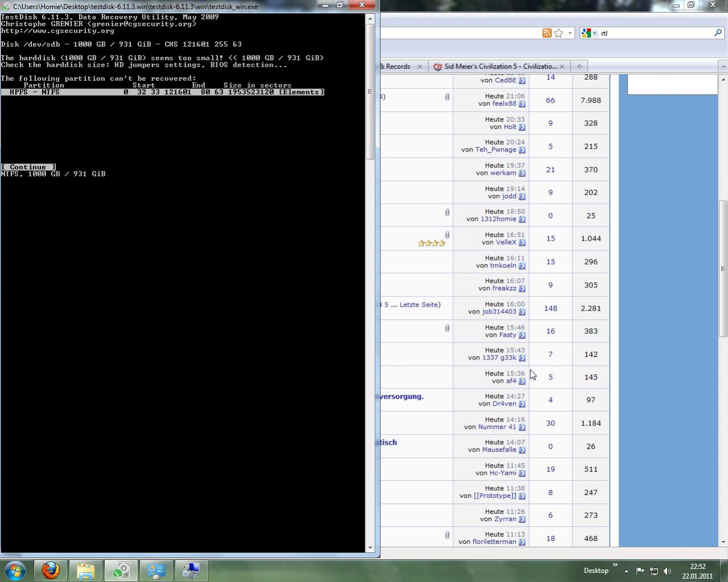Go to last post by jodd arrow icon
Image resolution: width=728 pixels, height=582 pixels.
tap(522, 196)
